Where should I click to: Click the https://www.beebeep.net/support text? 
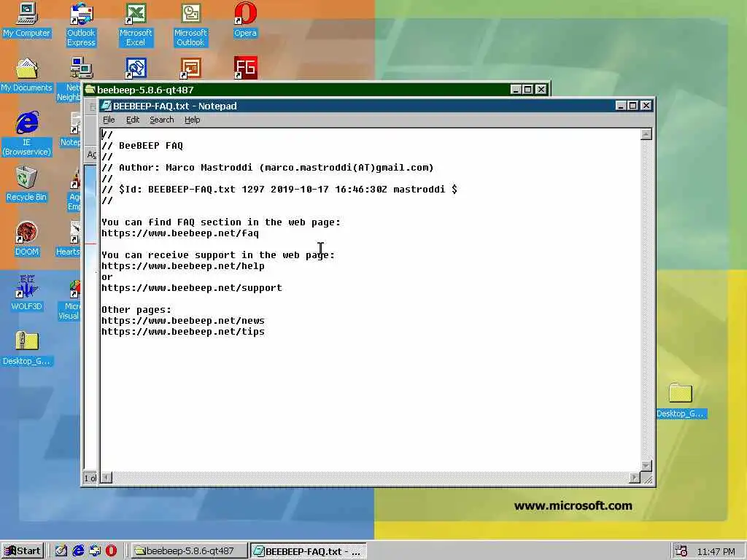[x=192, y=288]
